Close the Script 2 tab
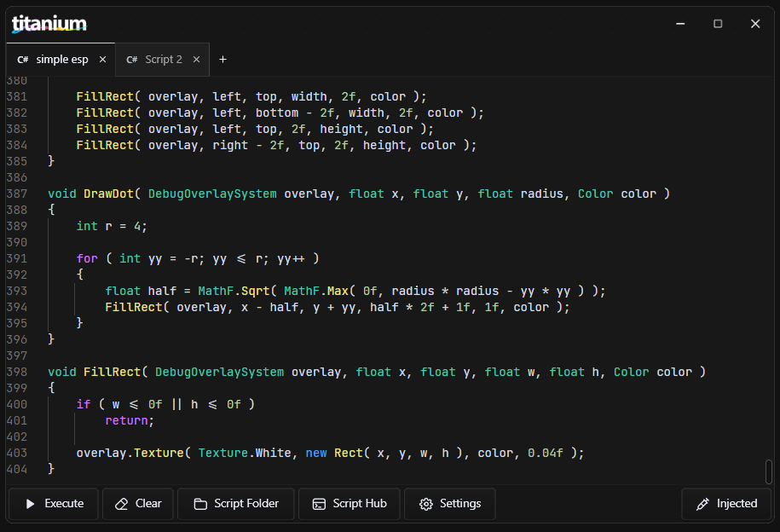780x532 pixels. 197,60
